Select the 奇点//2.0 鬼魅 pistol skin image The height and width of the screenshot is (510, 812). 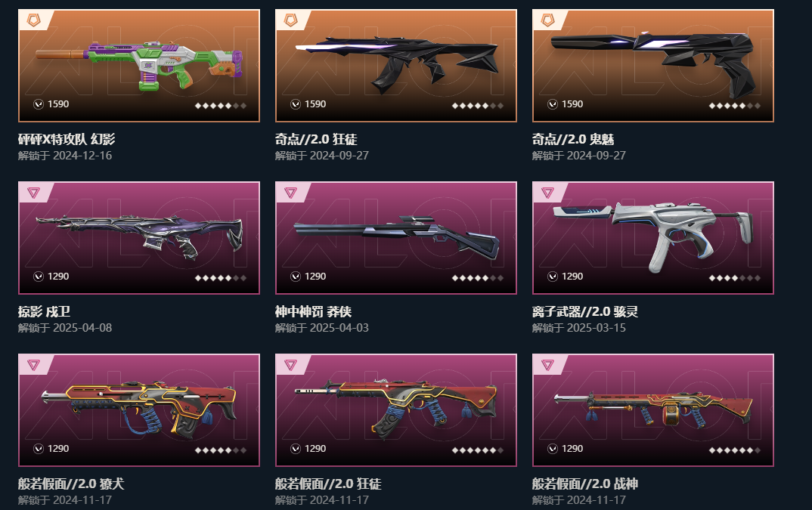[x=652, y=62]
